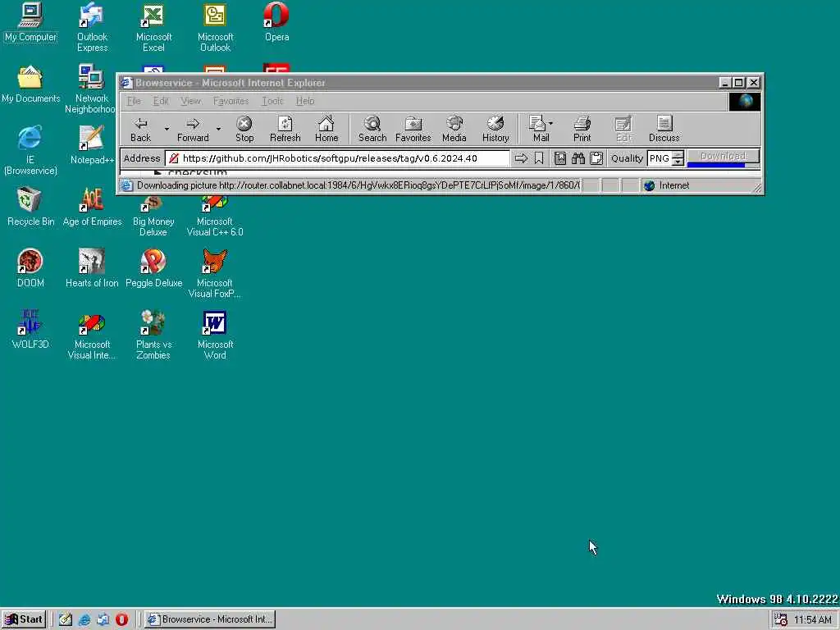Image resolution: width=840 pixels, height=630 pixels.
Task: Select the My Documents desktop folder
Action: pyautogui.click(x=30, y=84)
